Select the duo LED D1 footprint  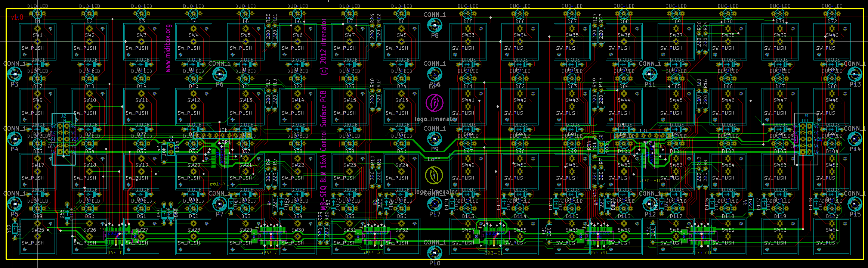point(37,15)
